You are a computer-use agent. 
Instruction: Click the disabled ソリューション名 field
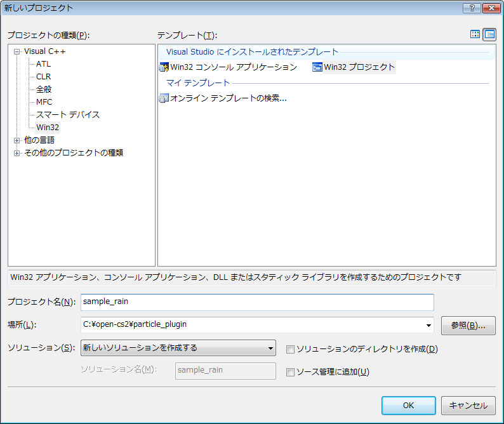click(225, 371)
